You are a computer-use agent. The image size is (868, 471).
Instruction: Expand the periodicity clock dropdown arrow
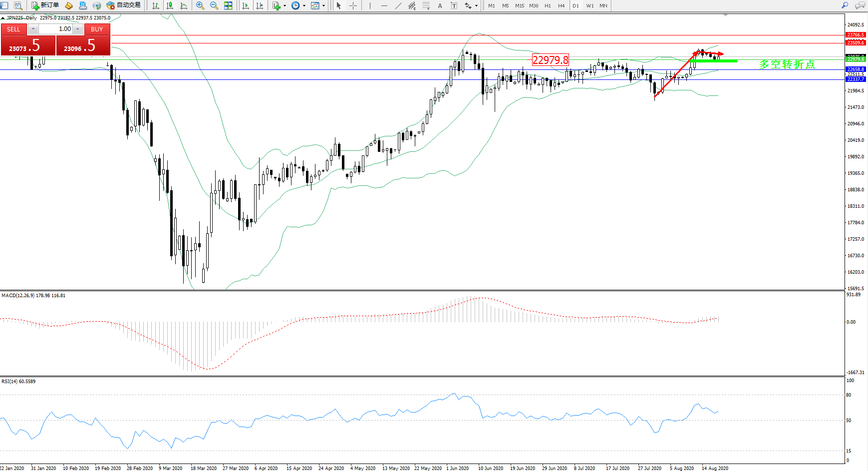(304, 6)
